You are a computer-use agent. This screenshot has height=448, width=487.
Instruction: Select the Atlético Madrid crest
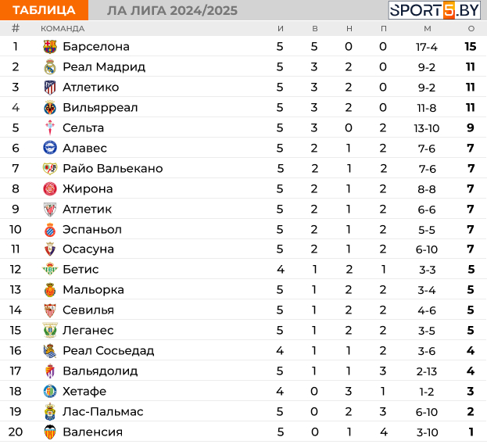point(50,88)
